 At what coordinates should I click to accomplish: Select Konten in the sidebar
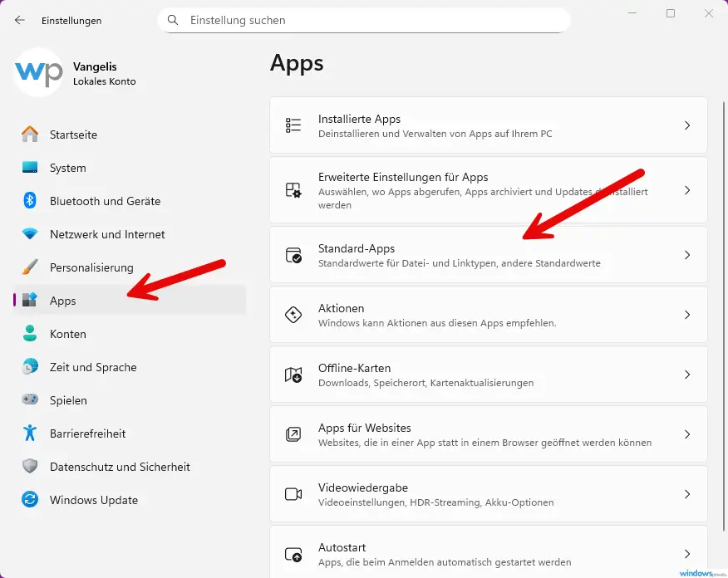point(68,334)
